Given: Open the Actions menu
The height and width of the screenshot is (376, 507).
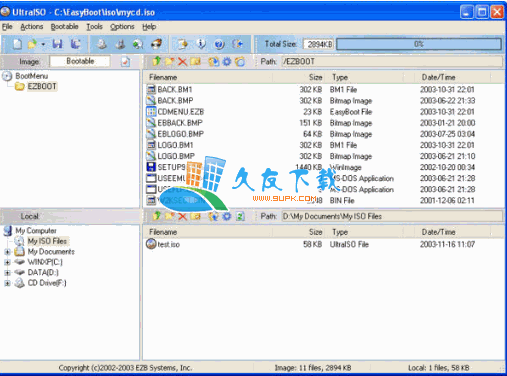Looking at the screenshot, I should pyautogui.click(x=32, y=27).
